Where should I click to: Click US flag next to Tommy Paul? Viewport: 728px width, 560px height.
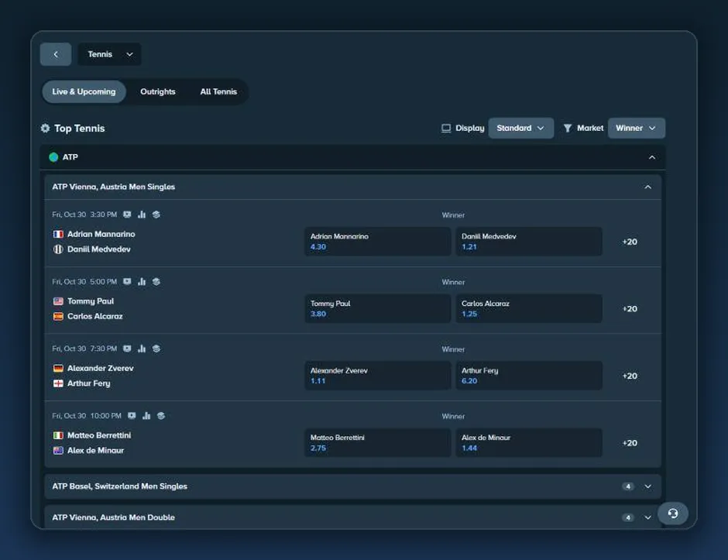point(58,301)
